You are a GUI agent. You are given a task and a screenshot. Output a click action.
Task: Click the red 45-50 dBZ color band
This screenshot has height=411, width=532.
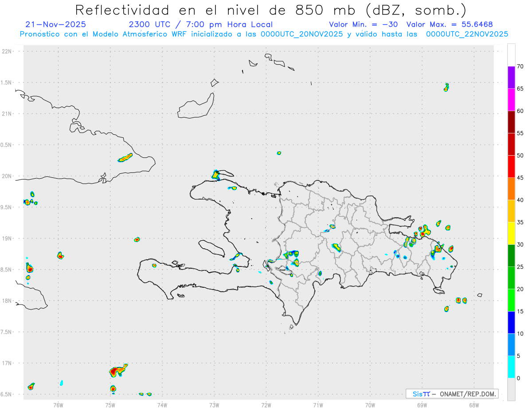pos(511,167)
